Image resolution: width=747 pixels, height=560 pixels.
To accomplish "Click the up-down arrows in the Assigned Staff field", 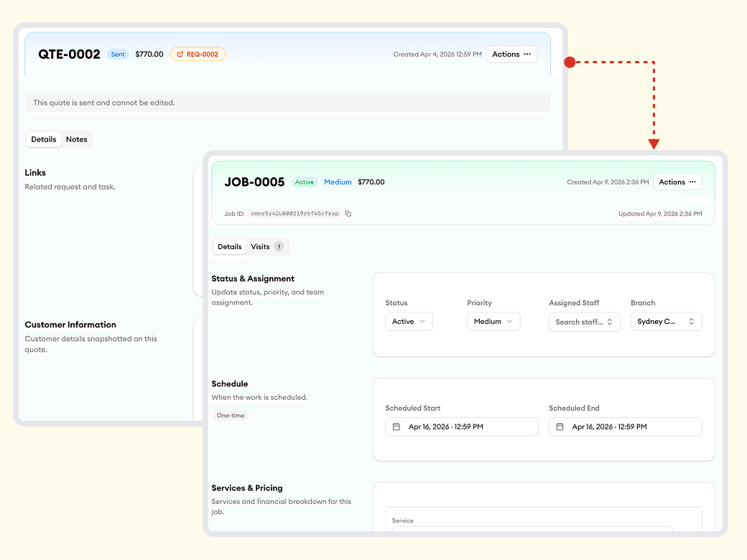I will click(610, 322).
